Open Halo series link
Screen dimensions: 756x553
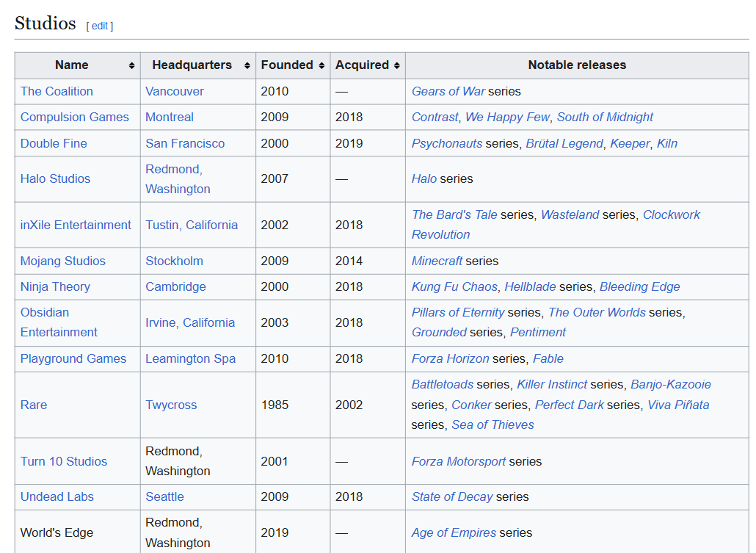(x=424, y=178)
